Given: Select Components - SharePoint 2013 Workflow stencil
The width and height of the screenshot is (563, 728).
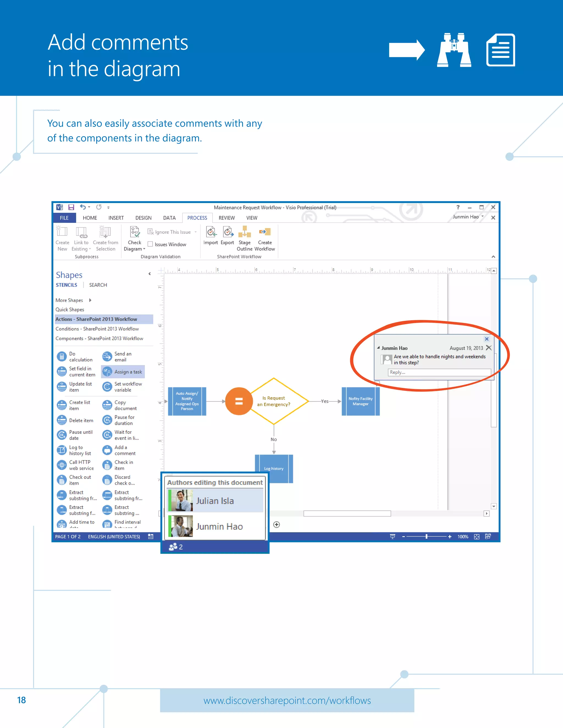Looking at the screenshot, I should (x=100, y=338).
